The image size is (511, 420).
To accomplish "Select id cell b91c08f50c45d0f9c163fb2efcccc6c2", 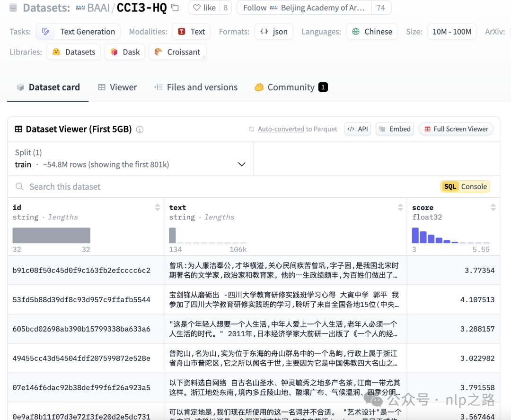I will pyautogui.click(x=81, y=271).
